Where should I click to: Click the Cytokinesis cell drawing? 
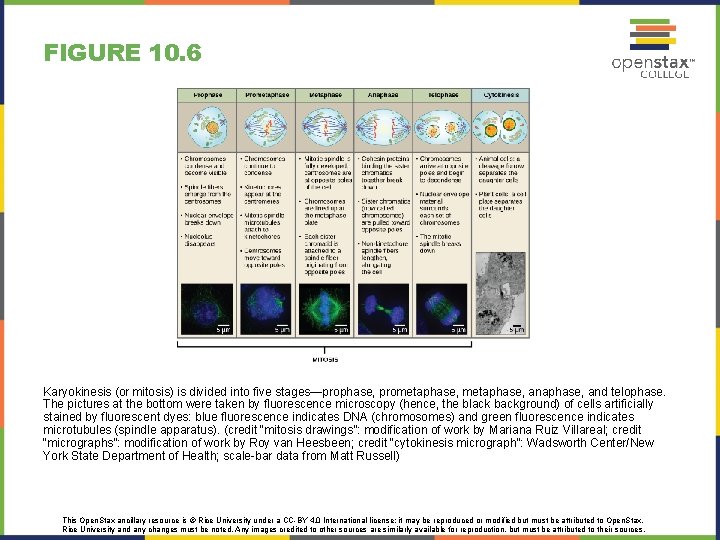[x=500, y=127]
